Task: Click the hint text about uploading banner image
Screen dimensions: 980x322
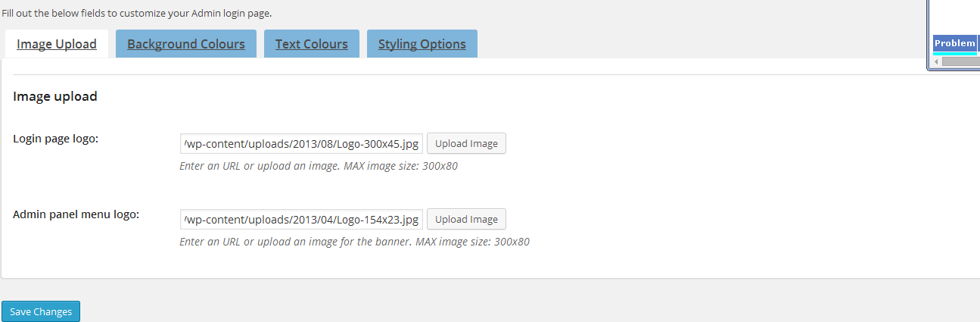Action: pyautogui.click(x=354, y=242)
